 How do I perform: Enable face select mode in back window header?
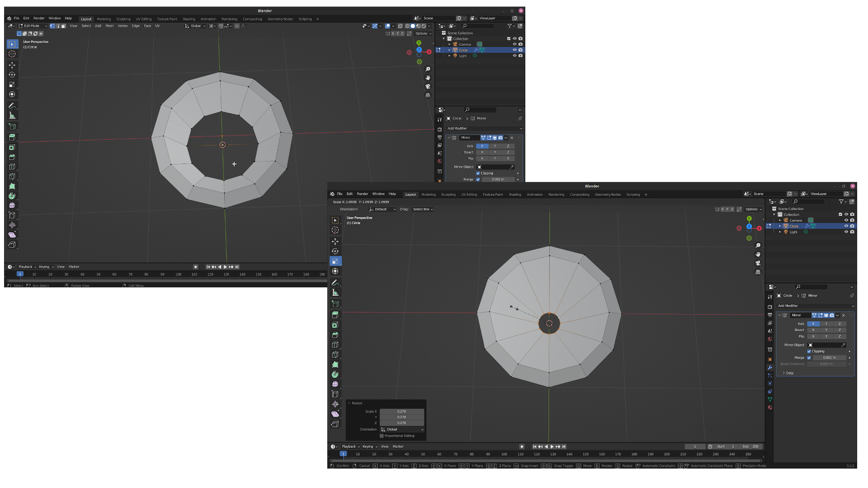[63, 26]
